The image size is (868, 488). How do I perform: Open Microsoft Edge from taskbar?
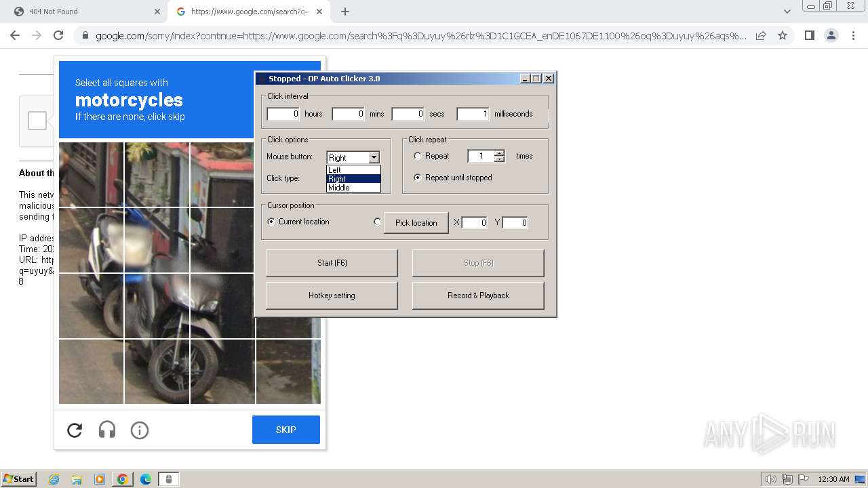point(145,479)
